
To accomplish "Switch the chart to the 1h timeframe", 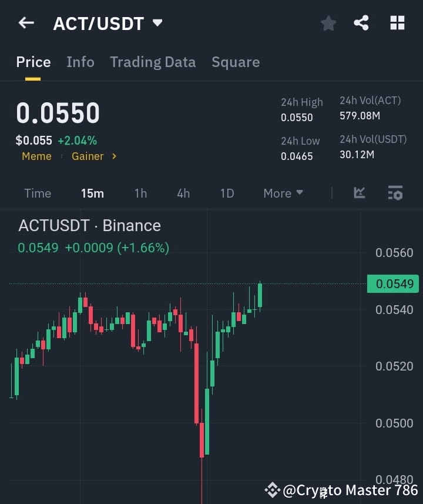I will click(140, 193).
